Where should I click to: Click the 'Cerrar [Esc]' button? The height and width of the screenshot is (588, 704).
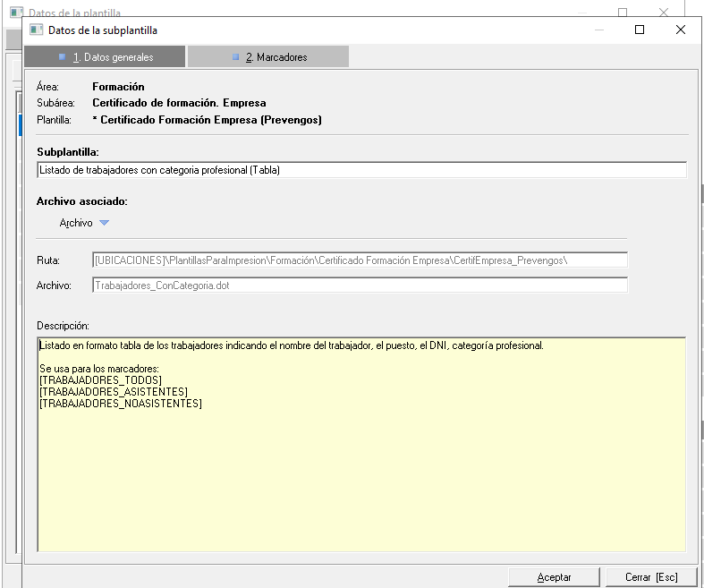click(650, 577)
